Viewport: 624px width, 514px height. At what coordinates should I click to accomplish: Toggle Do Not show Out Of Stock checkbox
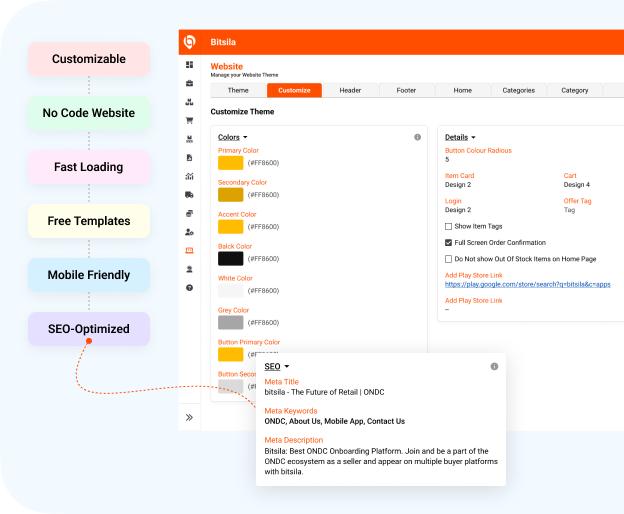[448, 259]
